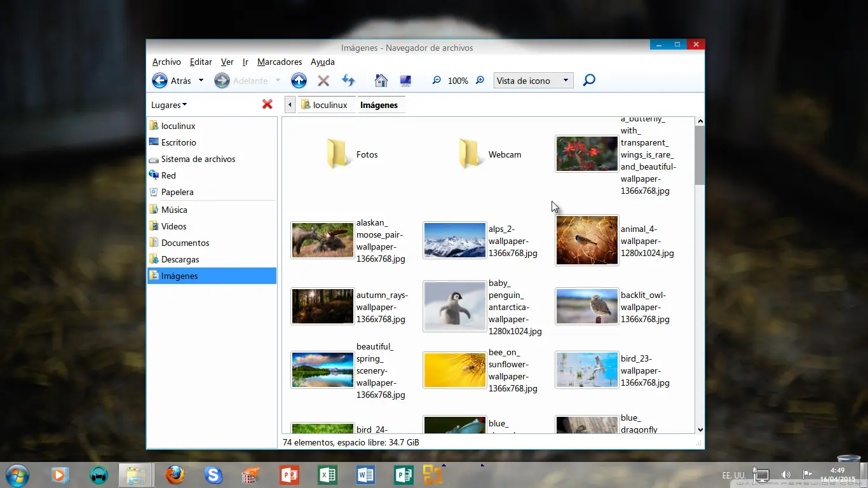
Task: Select Imágenes in the sidebar
Action: [212, 276]
